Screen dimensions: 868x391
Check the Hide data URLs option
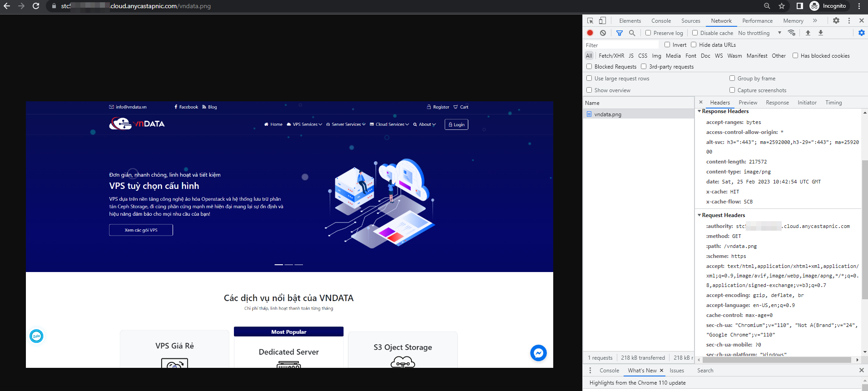694,45
